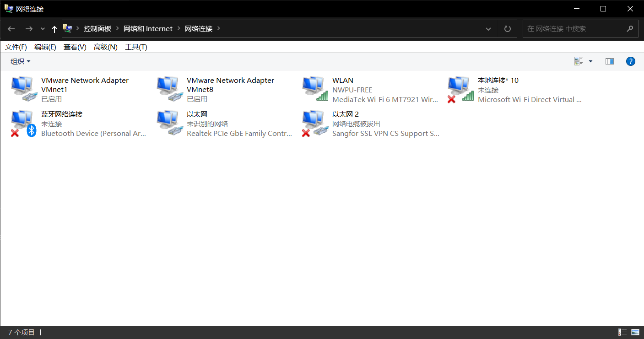The width and height of the screenshot is (644, 339).
Task: Switch to details view in status bar
Action: coord(622,332)
